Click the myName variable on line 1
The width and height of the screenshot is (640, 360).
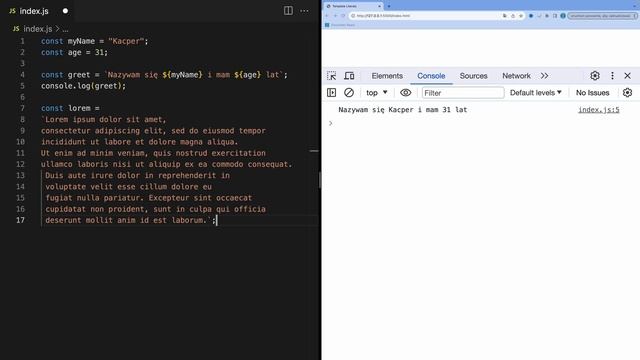click(81, 41)
